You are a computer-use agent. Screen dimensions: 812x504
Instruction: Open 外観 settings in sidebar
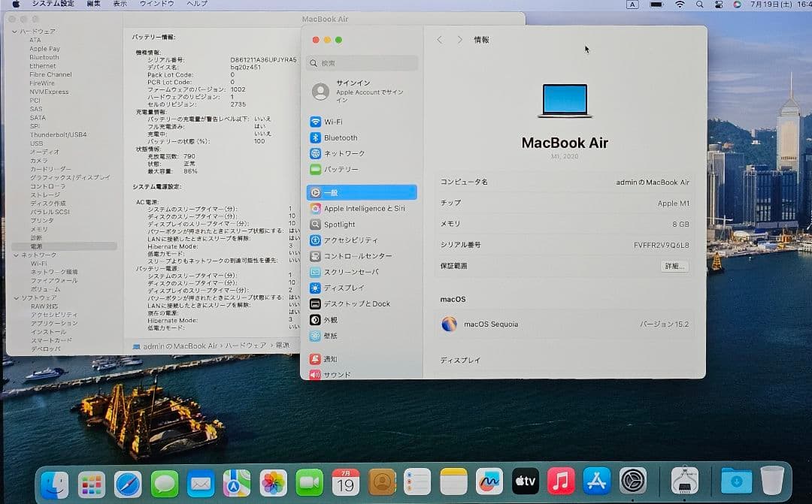click(x=362, y=320)
